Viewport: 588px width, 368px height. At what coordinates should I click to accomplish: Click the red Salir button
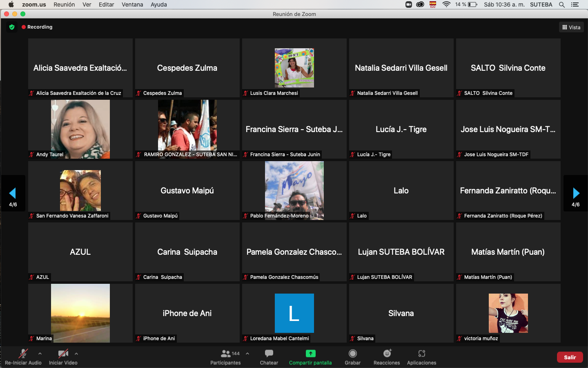tap(570, 357)
